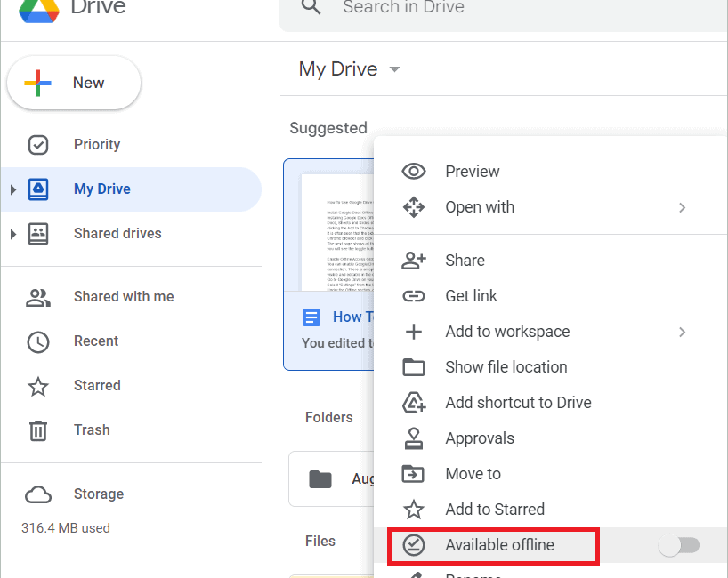Screen dimensions: 728x578
Task: Open Shared drives
Action: (117, 233)
